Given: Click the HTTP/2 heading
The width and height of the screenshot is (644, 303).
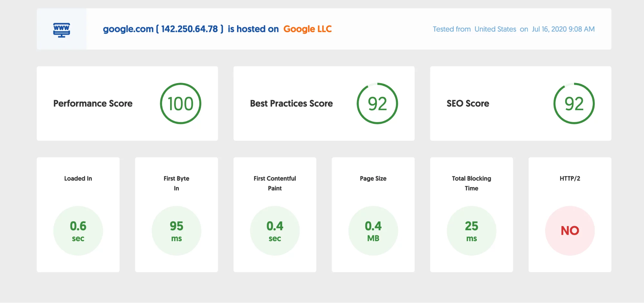Looking at the screenshot, I should click(x=570, y=178).
